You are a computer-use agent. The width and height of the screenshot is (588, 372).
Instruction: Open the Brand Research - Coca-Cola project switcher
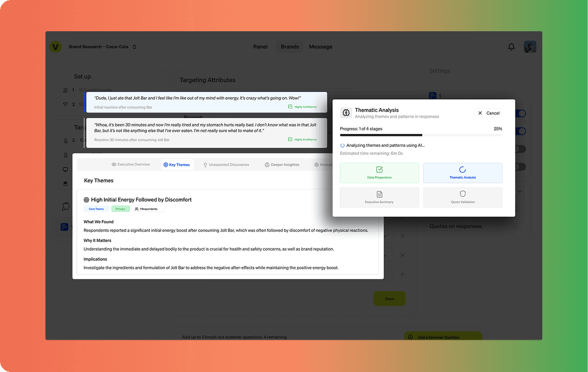pyautogui.click(x=102, y=47)
